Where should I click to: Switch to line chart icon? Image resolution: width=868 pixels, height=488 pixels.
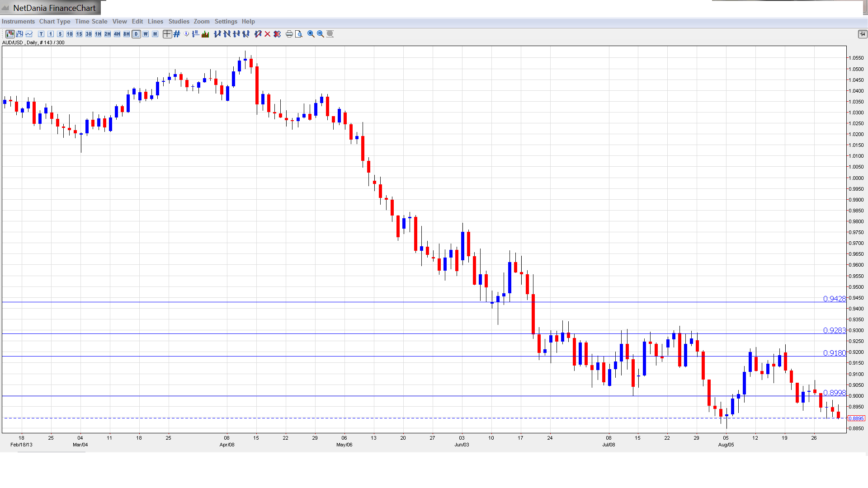point(29,34)
